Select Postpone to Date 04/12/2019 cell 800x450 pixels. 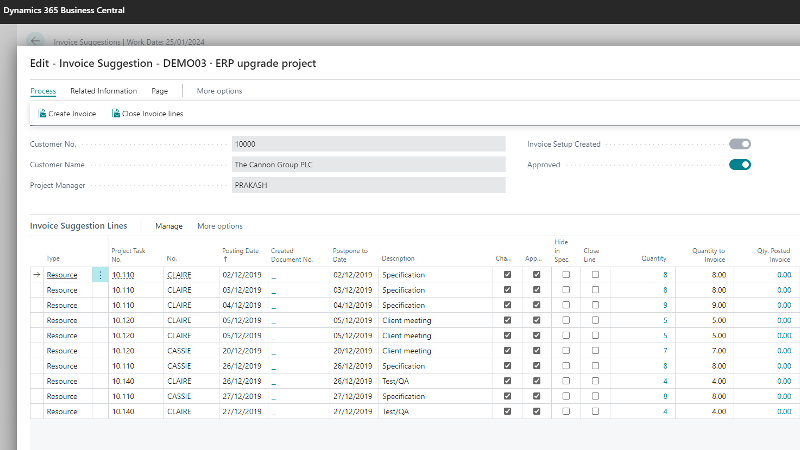[353, 305]
